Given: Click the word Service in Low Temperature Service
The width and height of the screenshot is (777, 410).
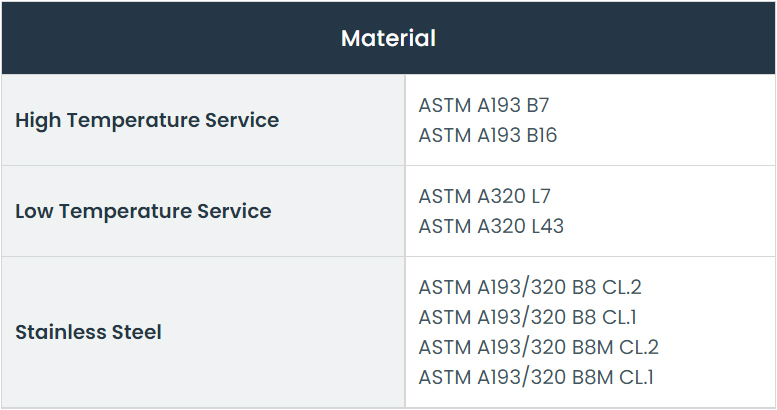Looking at the screenshot, I should tap(234, 212).
